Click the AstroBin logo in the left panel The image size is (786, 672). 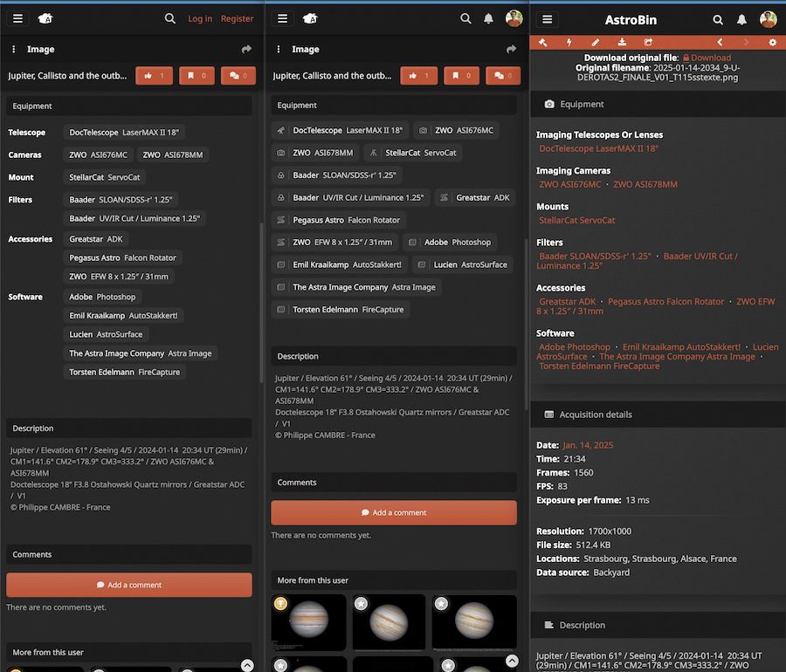[45, 18]
